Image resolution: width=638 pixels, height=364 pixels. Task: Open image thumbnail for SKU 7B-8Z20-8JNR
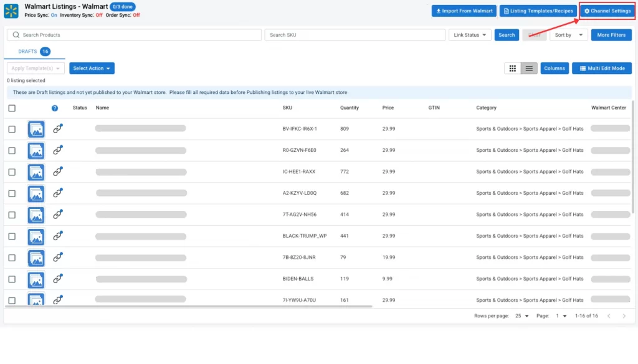(36, 258)
